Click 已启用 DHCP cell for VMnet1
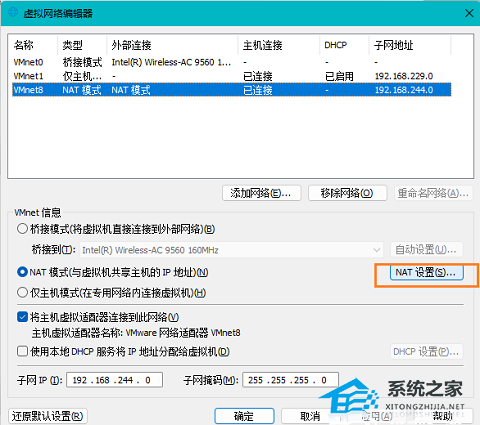The image size is (480, 425). 339,76
